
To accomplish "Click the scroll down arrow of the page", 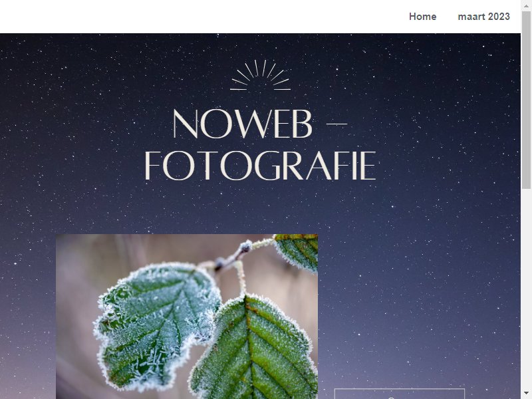I will [x=526, y=395].
